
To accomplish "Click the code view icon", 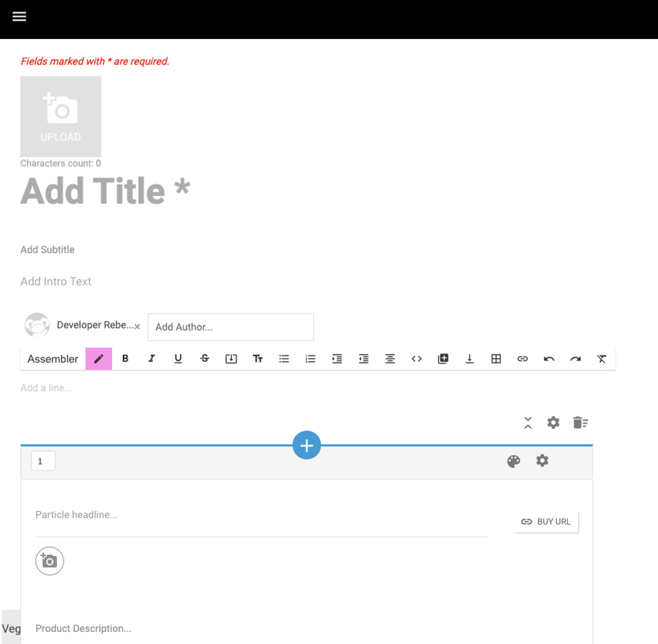I will [416, 359].
